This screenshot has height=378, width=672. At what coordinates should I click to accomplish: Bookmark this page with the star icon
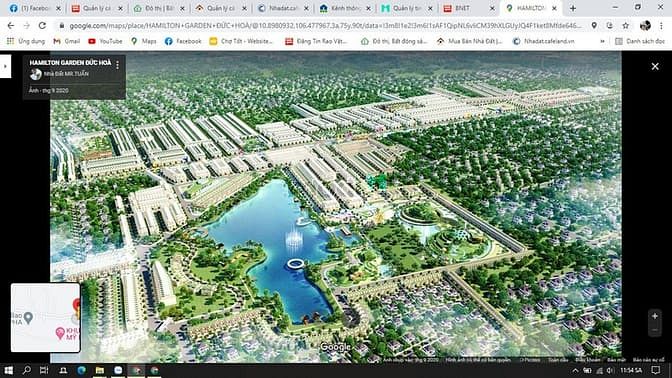pos(626,26)
